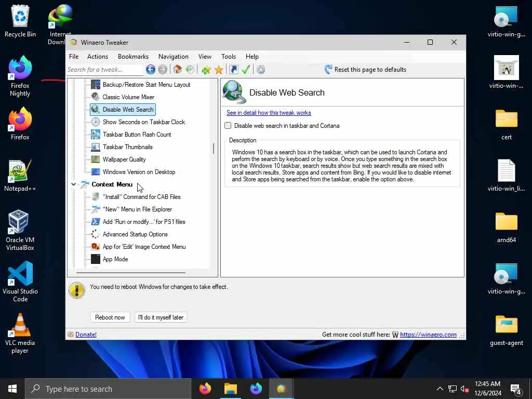Select "New" Menu in File Explorer item
This screenshot has height=399, width=532.
pyautogui.click(x=137, y=209)
